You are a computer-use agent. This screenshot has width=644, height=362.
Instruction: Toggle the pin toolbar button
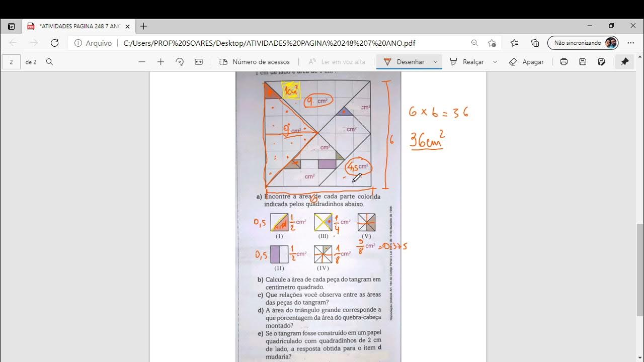[x=624, y=62]
